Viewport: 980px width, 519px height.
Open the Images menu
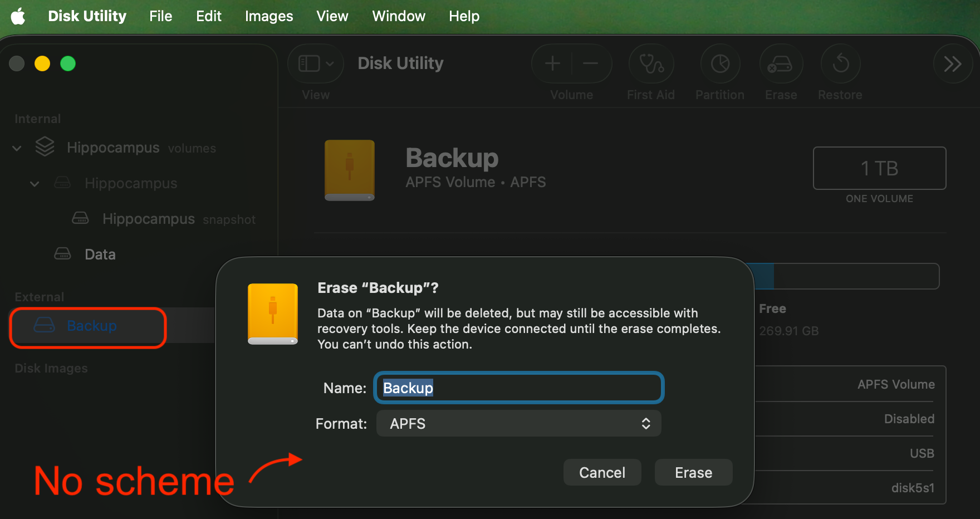coord(269,16)
